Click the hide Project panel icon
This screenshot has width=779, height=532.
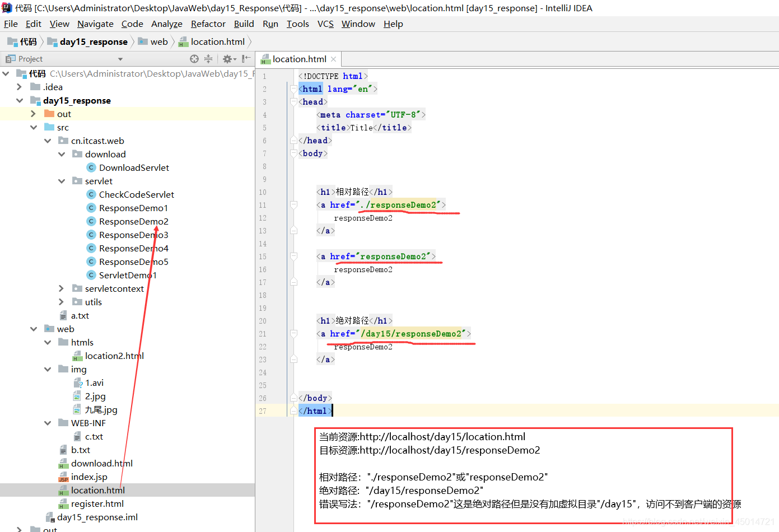pyautogui.click(x=246, y=59)
